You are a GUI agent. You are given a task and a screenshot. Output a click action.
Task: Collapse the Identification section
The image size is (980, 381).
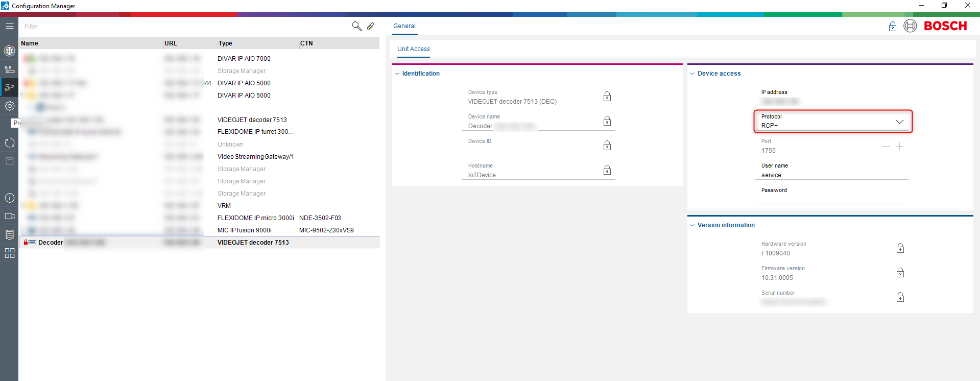pos(397,74)
